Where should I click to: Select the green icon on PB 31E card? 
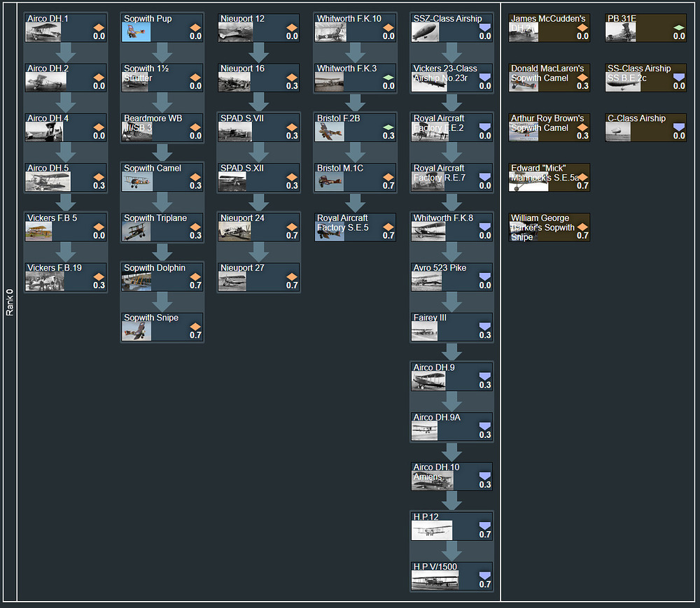pos(678,28)
